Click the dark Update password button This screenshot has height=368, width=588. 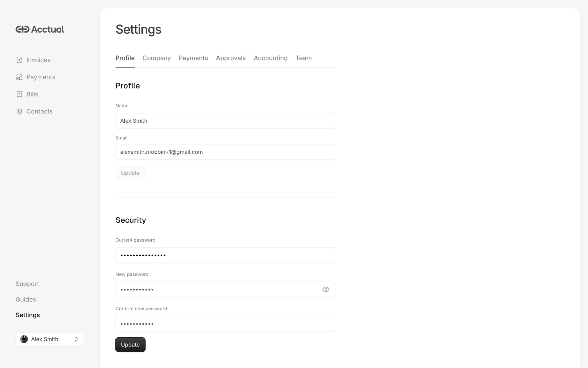(x=130, y=345)
